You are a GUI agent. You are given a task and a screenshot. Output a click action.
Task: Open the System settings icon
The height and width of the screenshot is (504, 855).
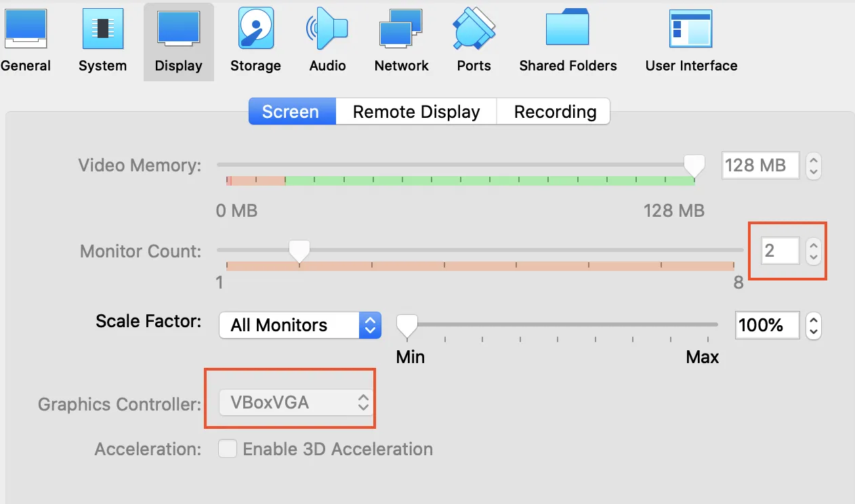point(102,31)
